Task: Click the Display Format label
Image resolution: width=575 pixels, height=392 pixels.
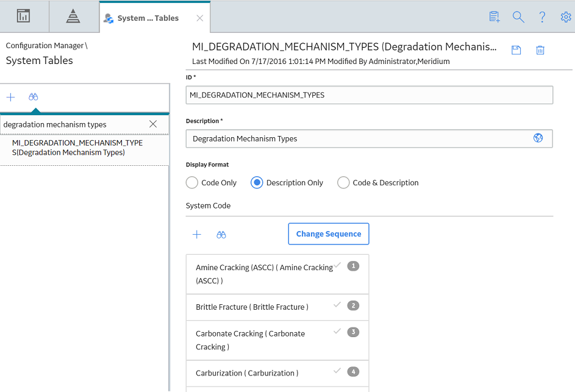Action: (207, 165)
